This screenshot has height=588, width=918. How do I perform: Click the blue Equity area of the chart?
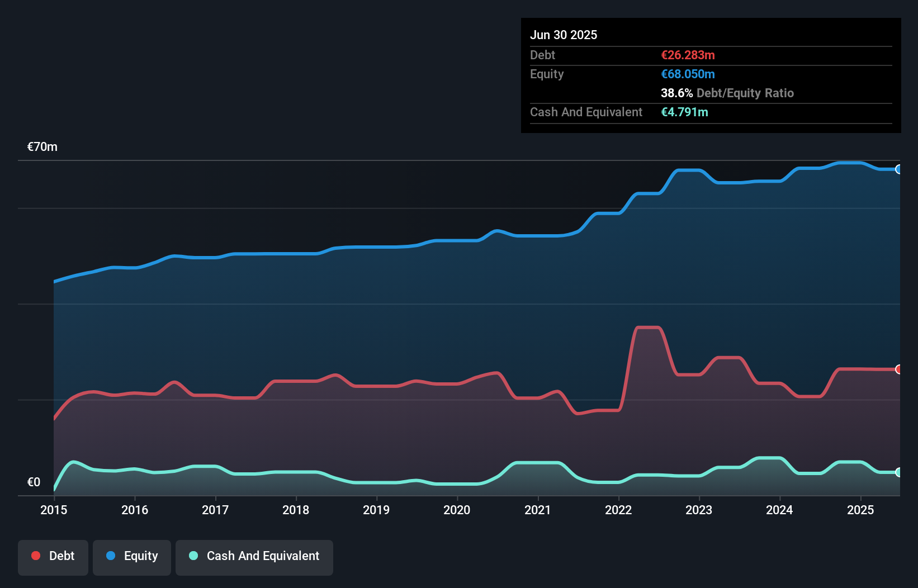click(x=447, y=307)
